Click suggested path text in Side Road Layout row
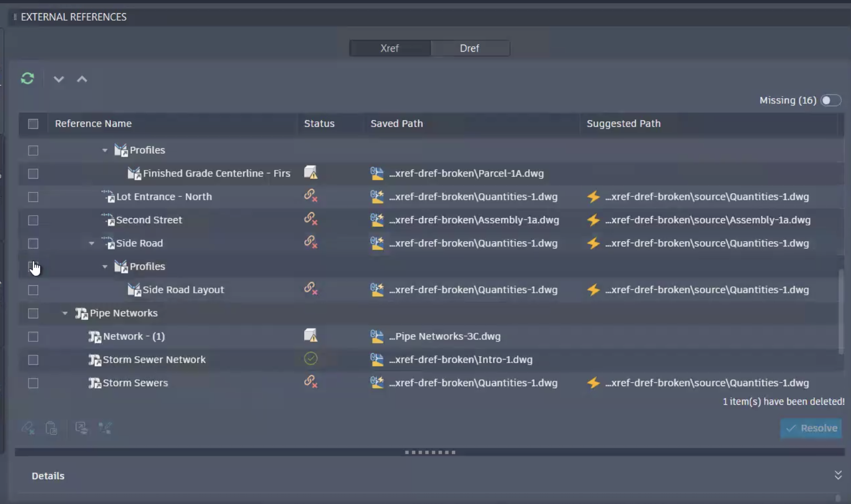Viewport: 851px width, 504px height. [x=707, y=290]
